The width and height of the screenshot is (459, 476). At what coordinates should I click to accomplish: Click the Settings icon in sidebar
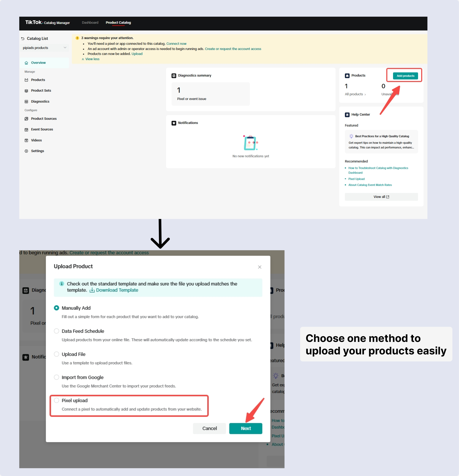tap(26, 151)
